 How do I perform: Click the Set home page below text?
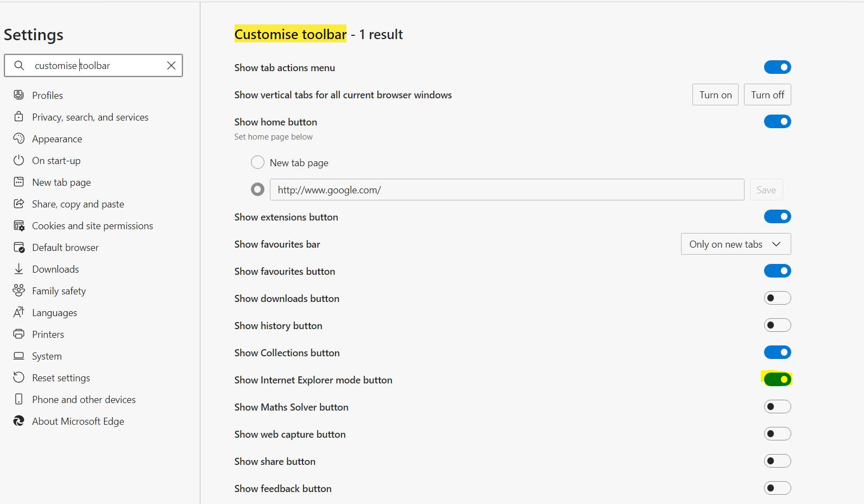click(x=274, y=137)
